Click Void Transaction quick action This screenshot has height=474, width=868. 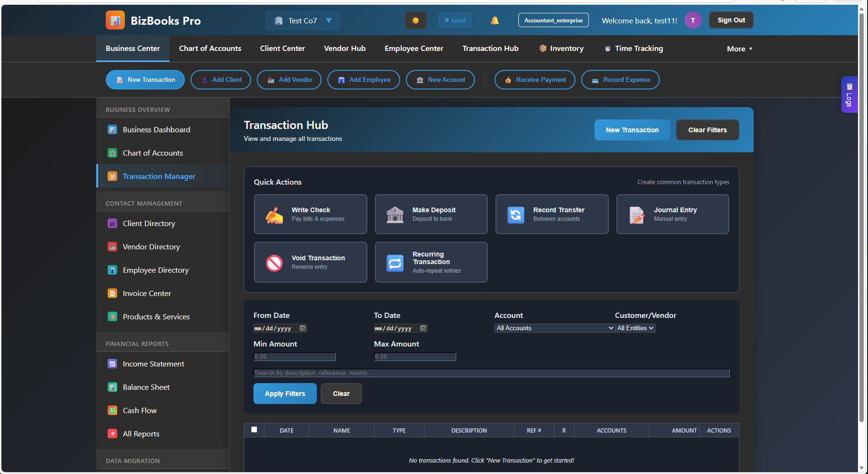310,262
